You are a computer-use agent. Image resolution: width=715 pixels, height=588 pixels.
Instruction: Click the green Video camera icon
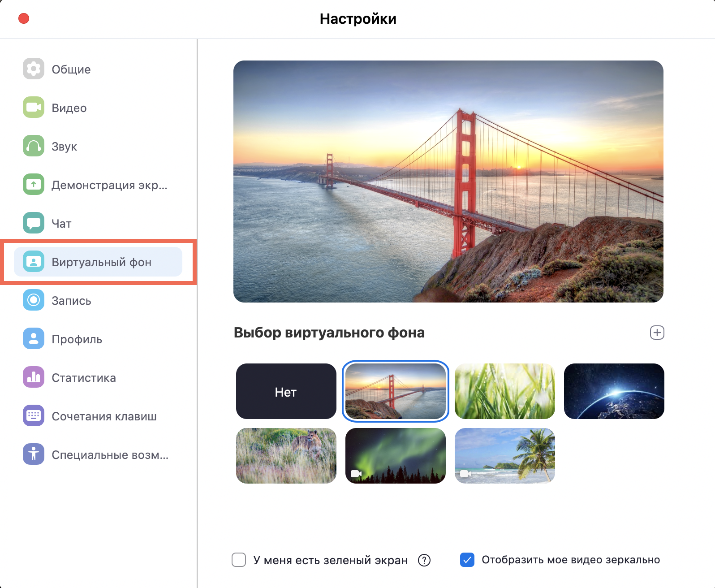pyautogui.click(x=34, y=108)
